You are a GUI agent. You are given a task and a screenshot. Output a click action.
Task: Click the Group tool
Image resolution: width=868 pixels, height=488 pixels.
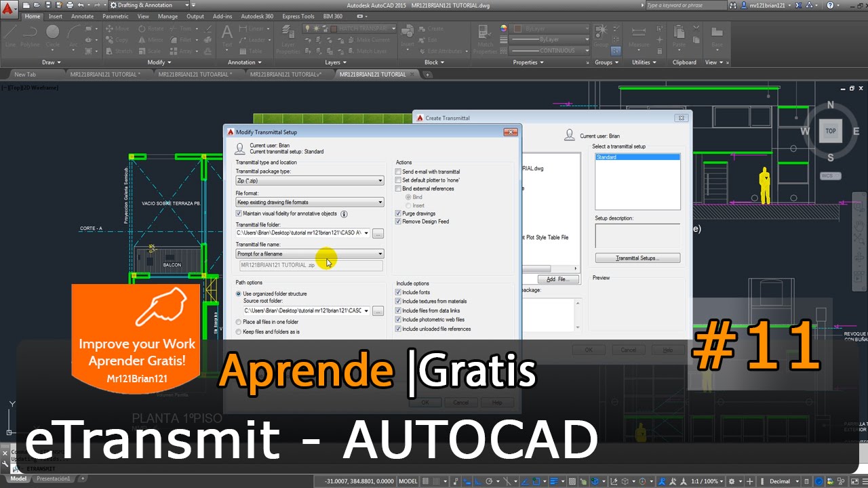[x=601, y=36]
